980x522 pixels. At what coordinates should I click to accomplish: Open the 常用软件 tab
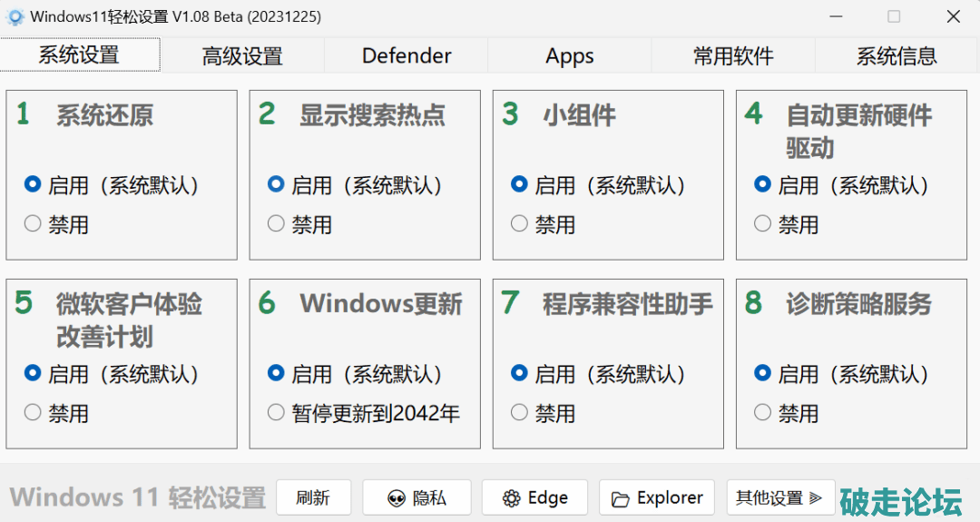(x=733, y=56)
